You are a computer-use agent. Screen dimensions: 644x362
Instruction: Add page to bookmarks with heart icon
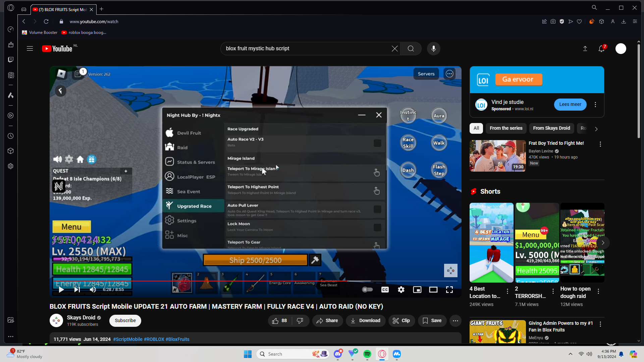(579, 21)
